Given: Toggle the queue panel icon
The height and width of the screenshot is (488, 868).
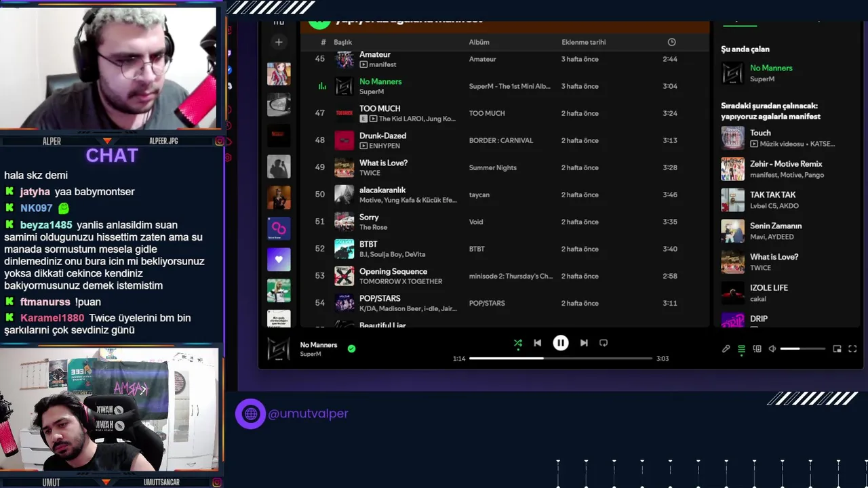Looking at the screenshot, I should point(741,349).
